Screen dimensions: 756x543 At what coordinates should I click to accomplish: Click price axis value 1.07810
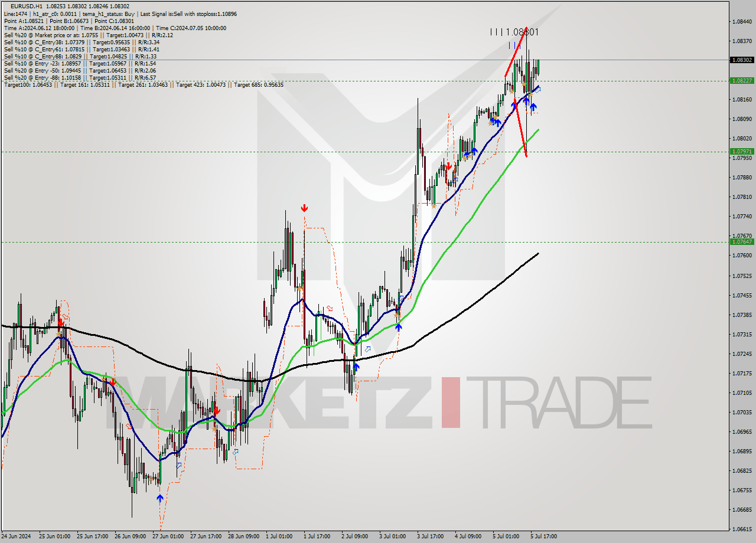click(x=742, y=197)
